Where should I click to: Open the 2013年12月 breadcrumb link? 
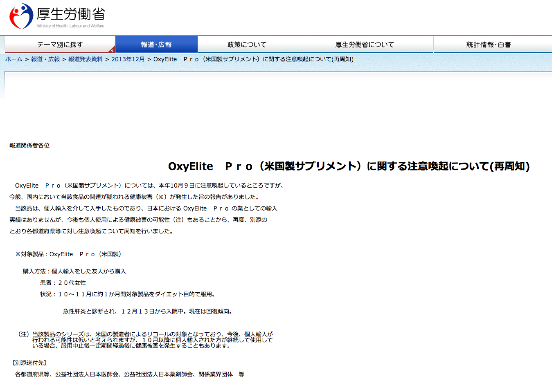pyautogui.click(x=128, y=59)
